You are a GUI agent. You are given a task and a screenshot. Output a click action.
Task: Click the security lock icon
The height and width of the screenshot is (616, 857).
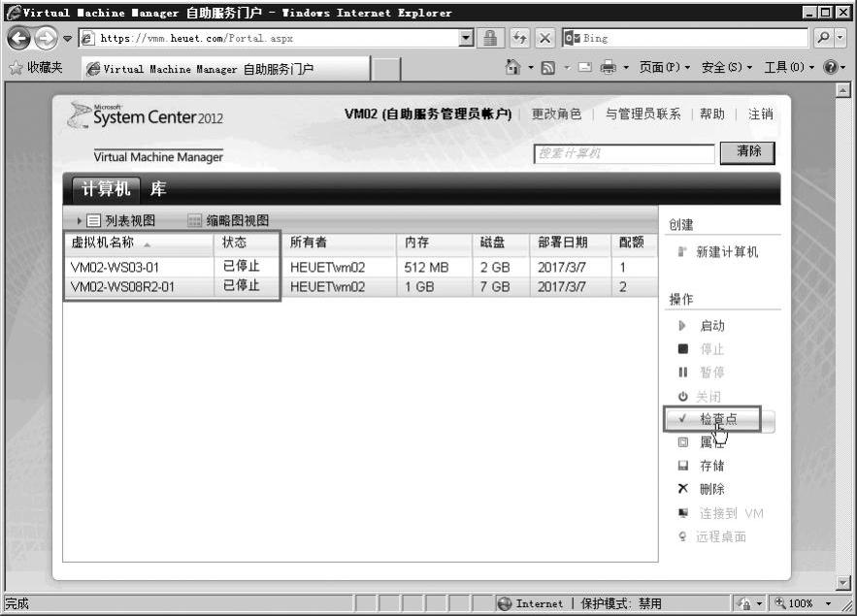click(x=490, y=38)
